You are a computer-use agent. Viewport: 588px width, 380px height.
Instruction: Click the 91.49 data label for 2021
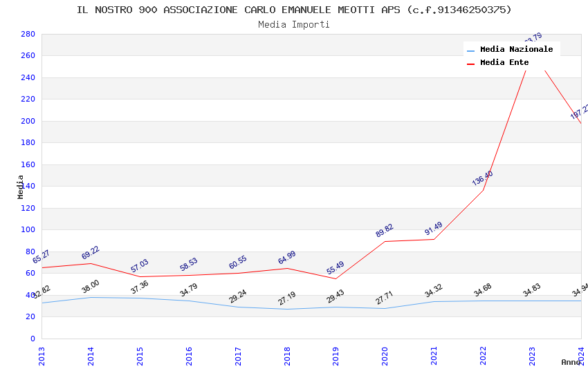pos(434,229)
